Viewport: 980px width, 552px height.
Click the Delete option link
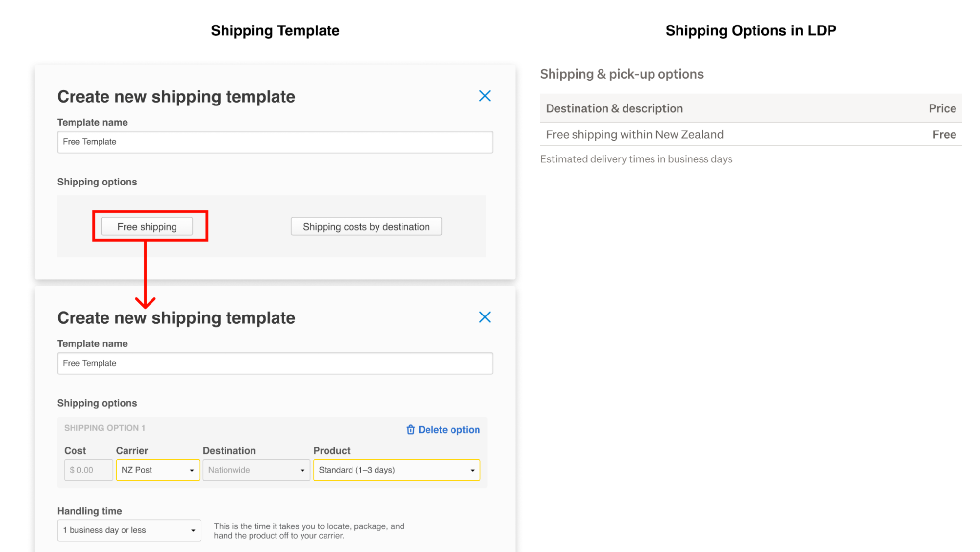(x=448, y=429)
